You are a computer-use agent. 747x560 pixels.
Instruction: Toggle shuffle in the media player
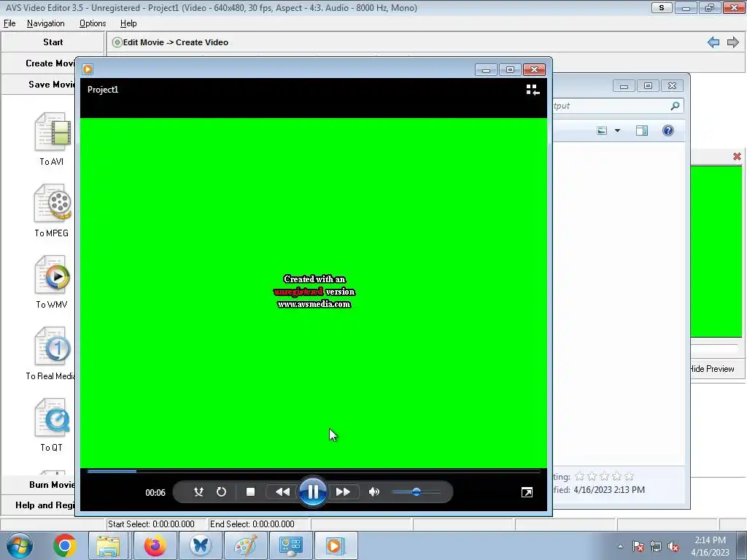point(198,492)
